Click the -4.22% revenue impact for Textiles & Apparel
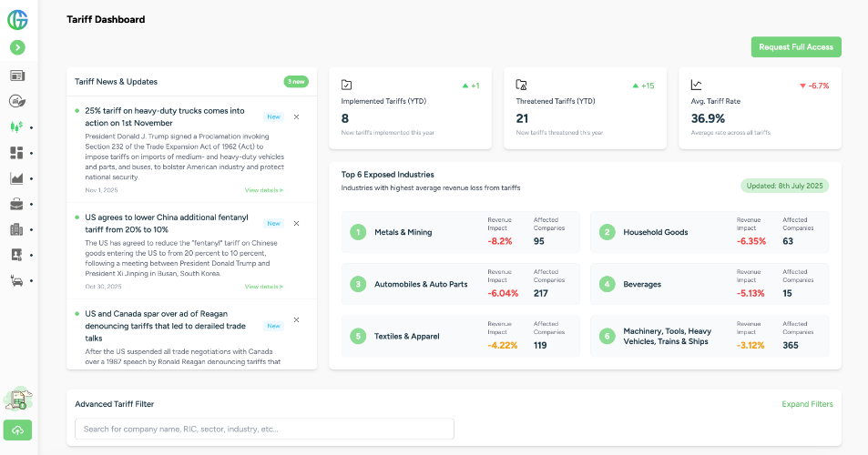 coord(503,346)
